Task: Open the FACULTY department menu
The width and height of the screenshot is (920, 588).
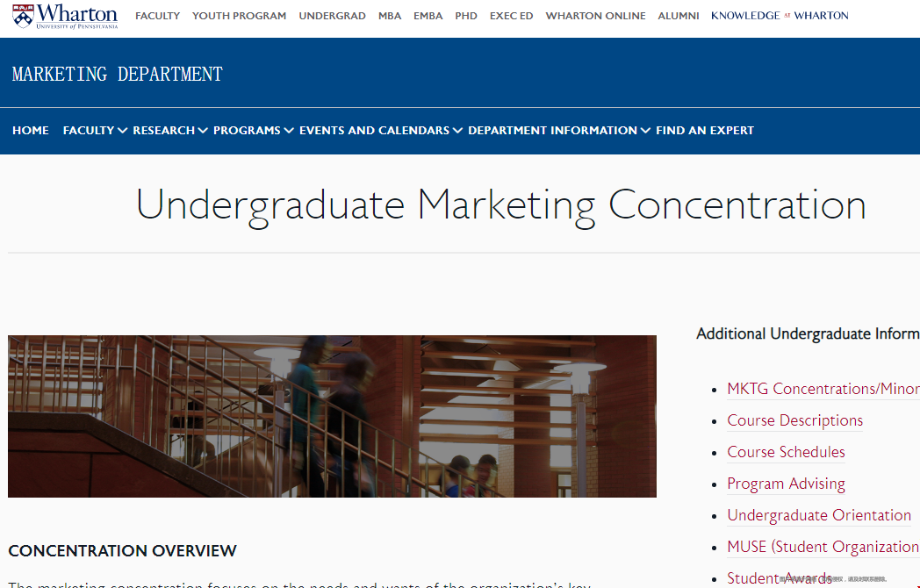Action: tap(89, 130)
